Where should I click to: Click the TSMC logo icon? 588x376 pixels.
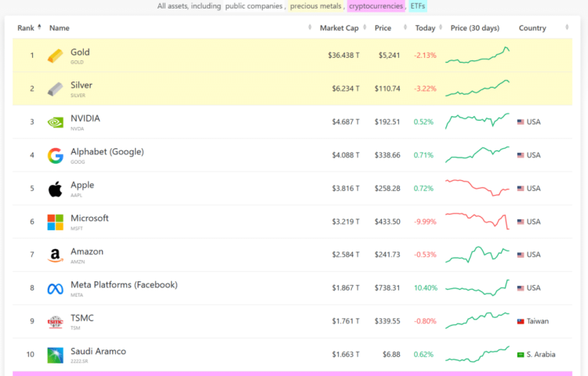pyautogui.click(x=55, y=321)
